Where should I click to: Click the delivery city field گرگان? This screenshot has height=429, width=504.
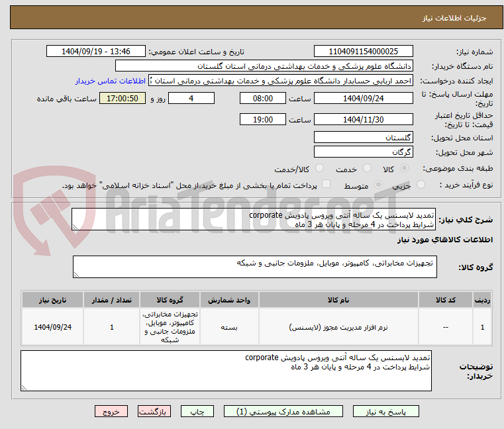[x=363, y=152]
